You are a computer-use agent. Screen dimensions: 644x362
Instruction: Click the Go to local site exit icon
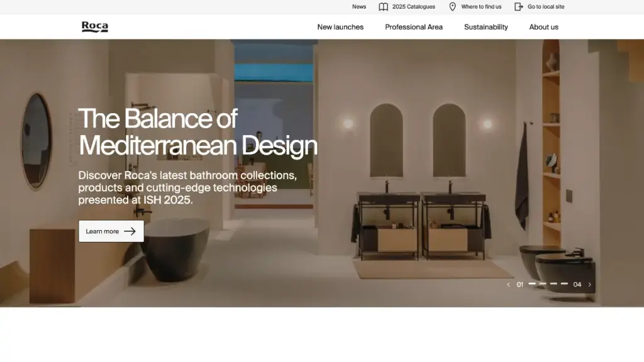coord(518,7)
